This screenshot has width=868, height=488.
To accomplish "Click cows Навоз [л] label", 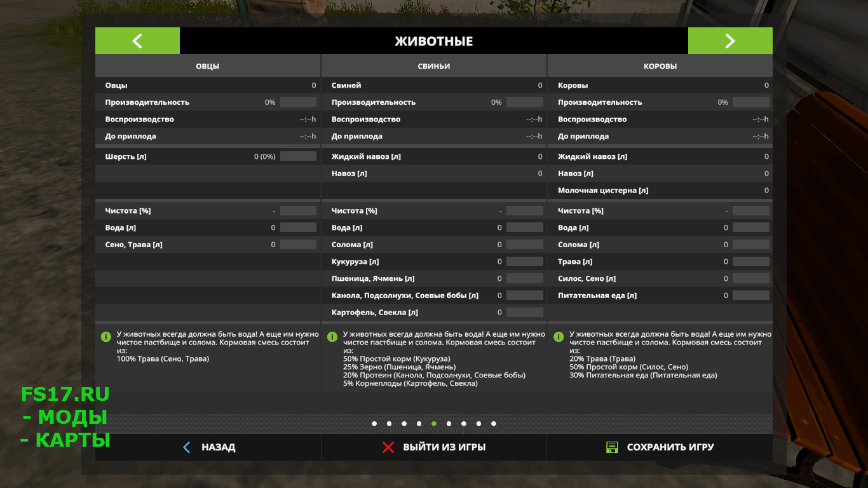I will coord(576,173).
